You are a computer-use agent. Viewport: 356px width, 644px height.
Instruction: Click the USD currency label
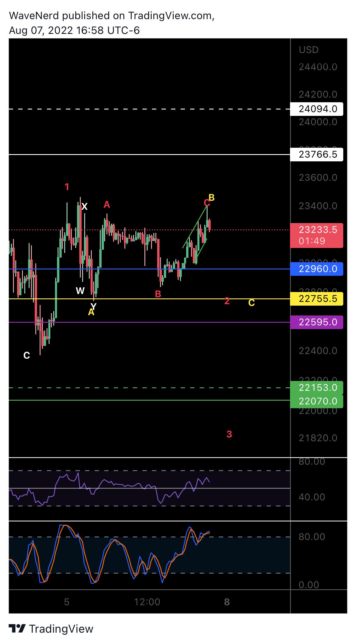click(x=309, y=50)
